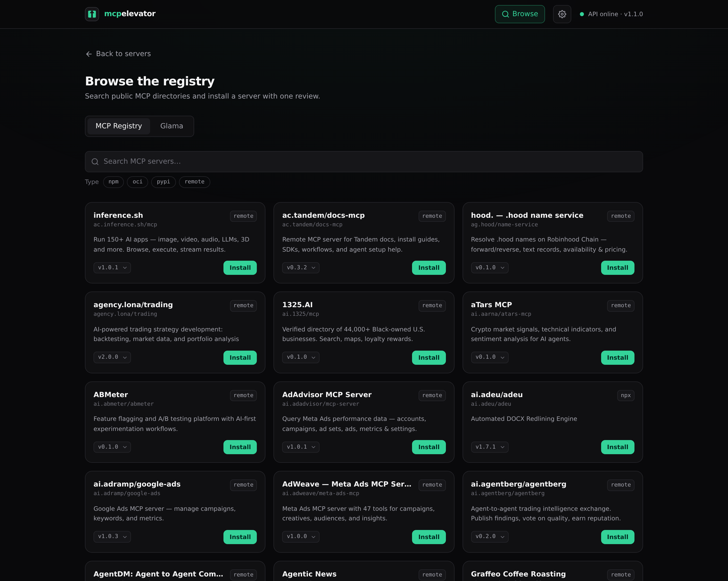Image resolution: width=728 pixels, height=581 pixels.
Task: Focus the Search MCP servers field
Action: point(364,162)
